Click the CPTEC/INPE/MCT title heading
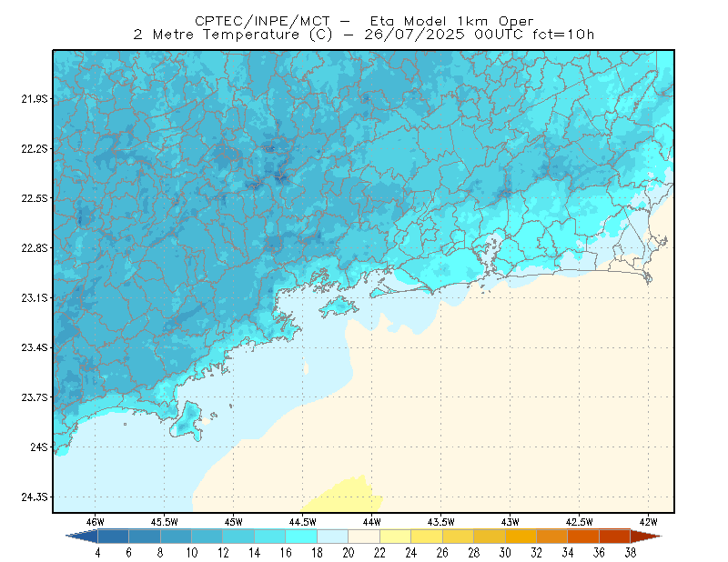 tap(262, 21)
